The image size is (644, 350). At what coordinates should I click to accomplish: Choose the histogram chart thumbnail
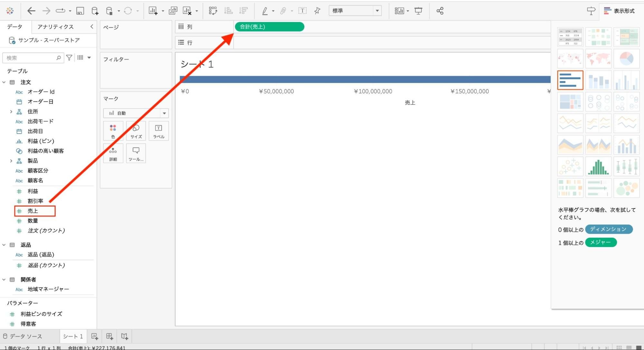(598, 167)
